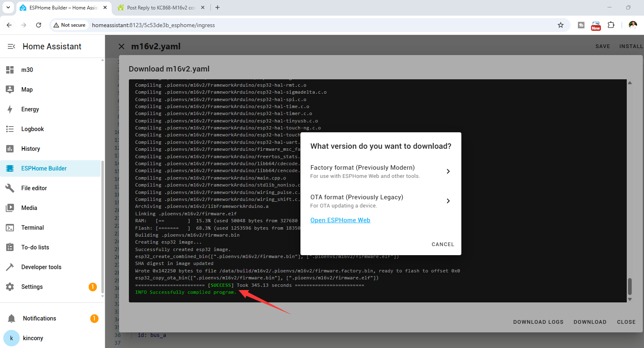
Task: Open the Terminal sidebar icon
Action: tap(10, 228)
